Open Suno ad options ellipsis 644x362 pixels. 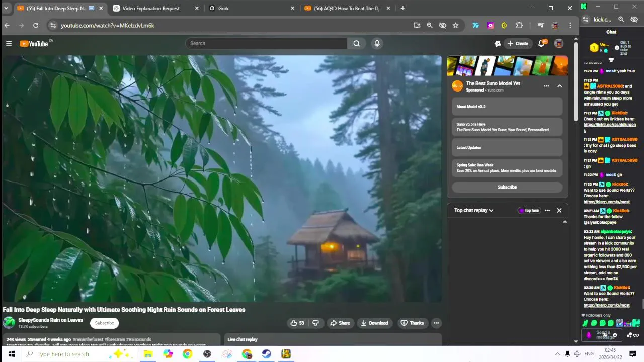pyautogui.click(x=546, y=86)
